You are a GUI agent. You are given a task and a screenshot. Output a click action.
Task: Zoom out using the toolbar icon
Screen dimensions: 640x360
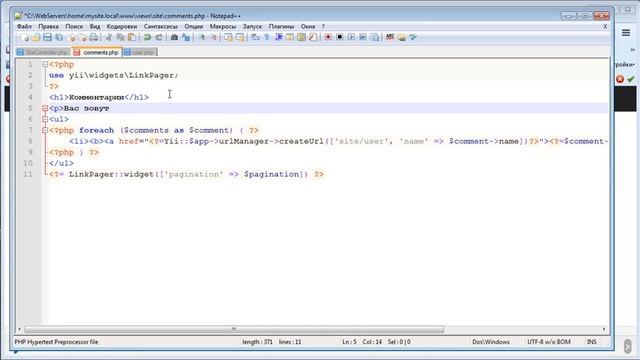(213, 38)
